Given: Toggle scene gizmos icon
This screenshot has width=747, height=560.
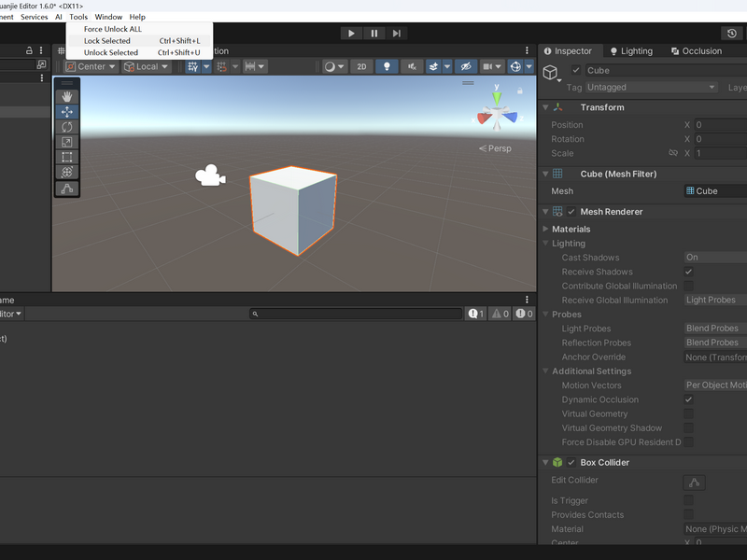Looking at the screenshot, I should pyautogui.click(x=515, y=66).
